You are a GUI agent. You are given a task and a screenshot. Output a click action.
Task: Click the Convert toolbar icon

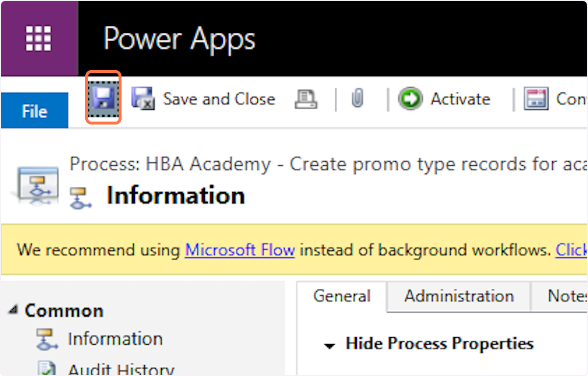pyautogui.click(x=536, y=99)
